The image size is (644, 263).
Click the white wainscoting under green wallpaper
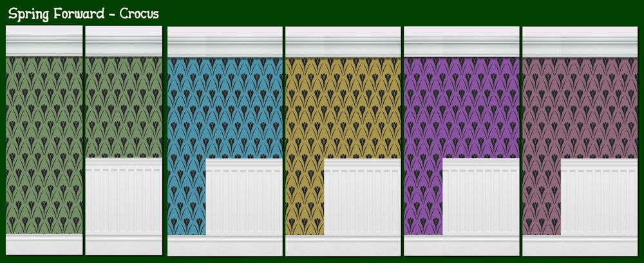pos(124,196)
